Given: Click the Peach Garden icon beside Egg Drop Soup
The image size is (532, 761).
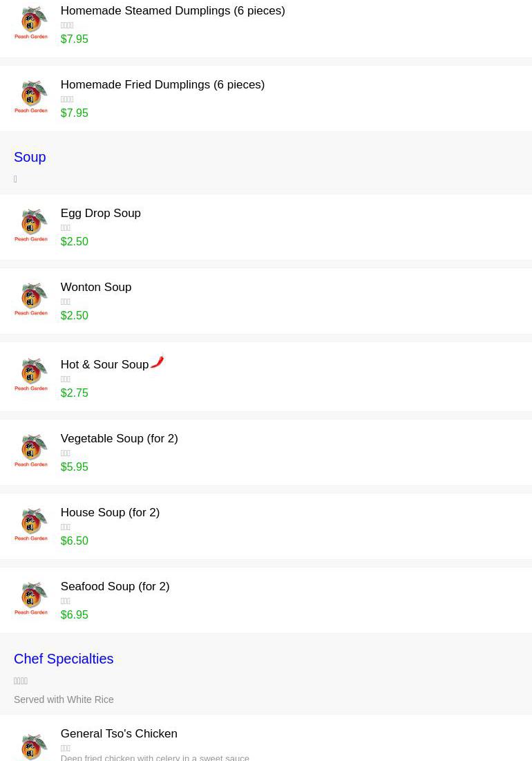Looking at the screenshot, I should 31,225.
